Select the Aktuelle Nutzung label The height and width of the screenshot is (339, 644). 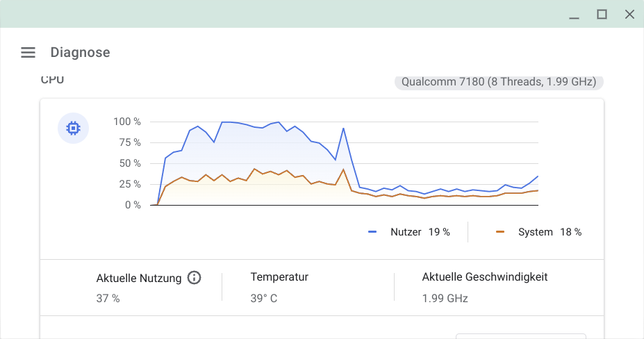pyautogui.click(x=139, y=278)
